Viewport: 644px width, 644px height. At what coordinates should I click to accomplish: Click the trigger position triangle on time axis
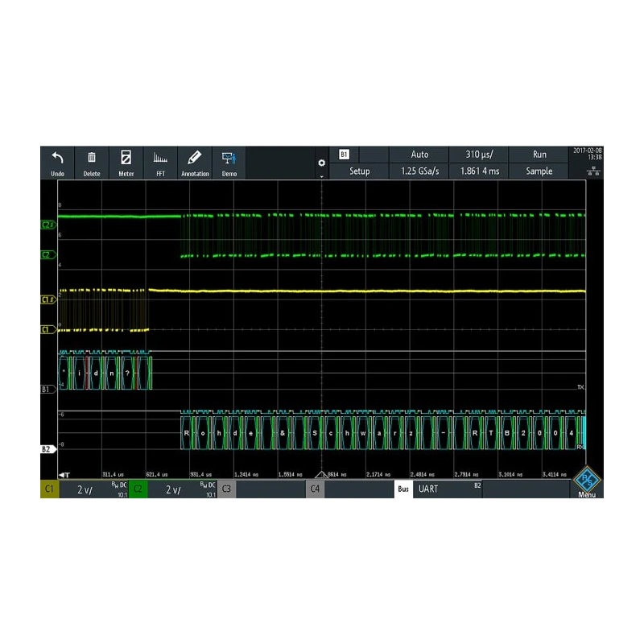pos(321,474)
